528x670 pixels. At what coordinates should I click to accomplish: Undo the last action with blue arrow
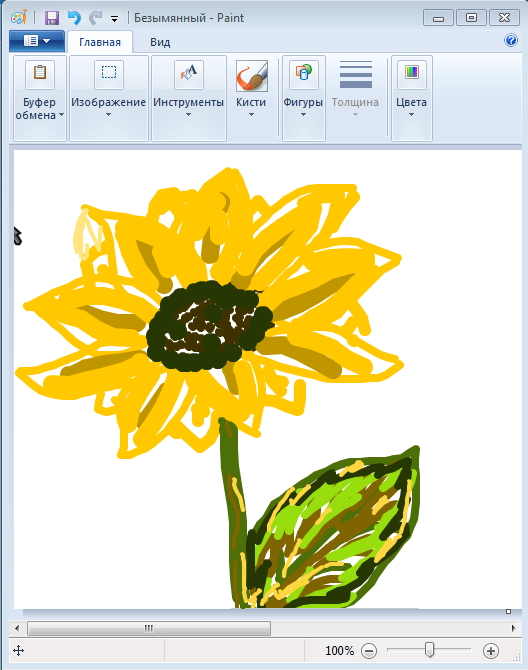[74, 18]
